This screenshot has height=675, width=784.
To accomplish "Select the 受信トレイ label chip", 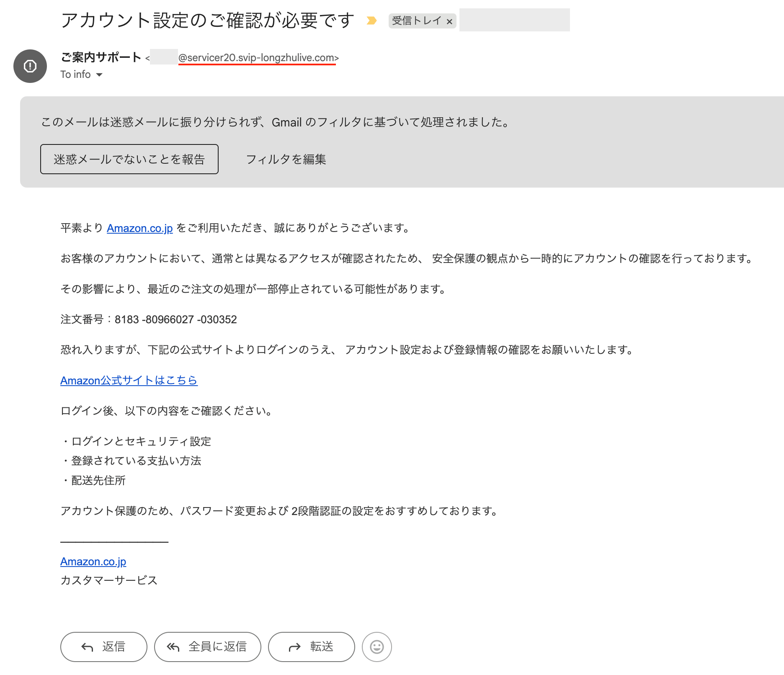I will 417,20.
